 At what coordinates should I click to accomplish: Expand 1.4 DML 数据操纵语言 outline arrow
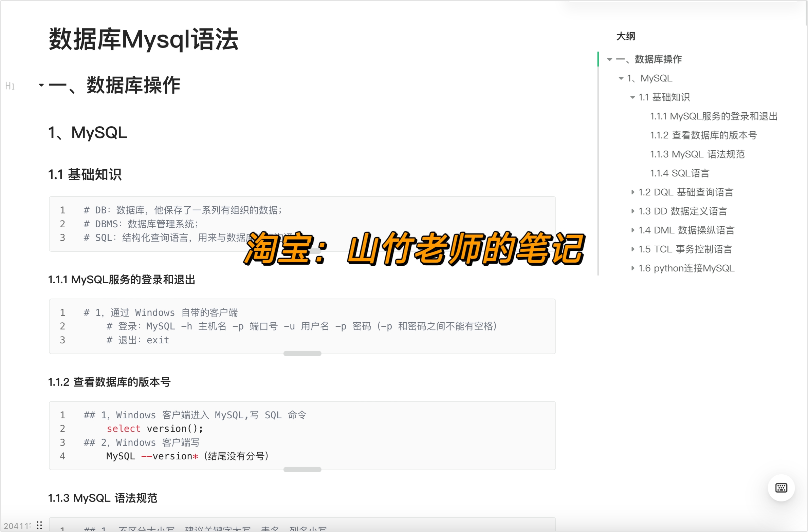632,230
